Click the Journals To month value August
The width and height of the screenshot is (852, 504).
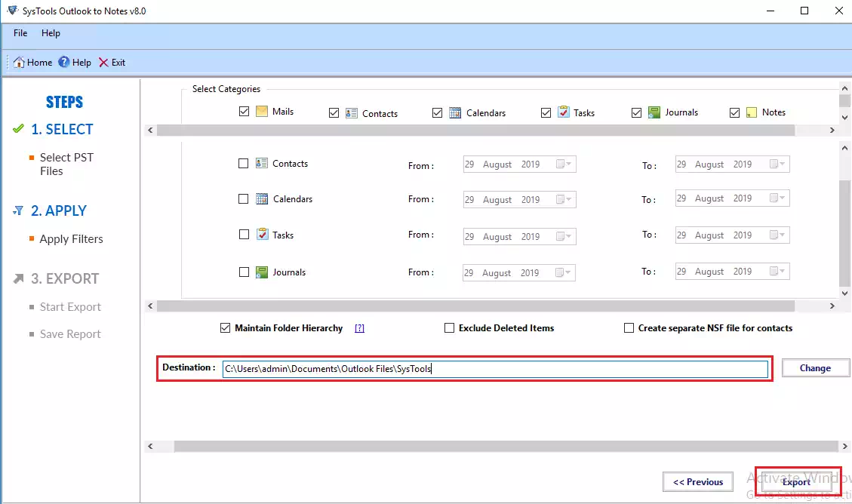point(709,272)
